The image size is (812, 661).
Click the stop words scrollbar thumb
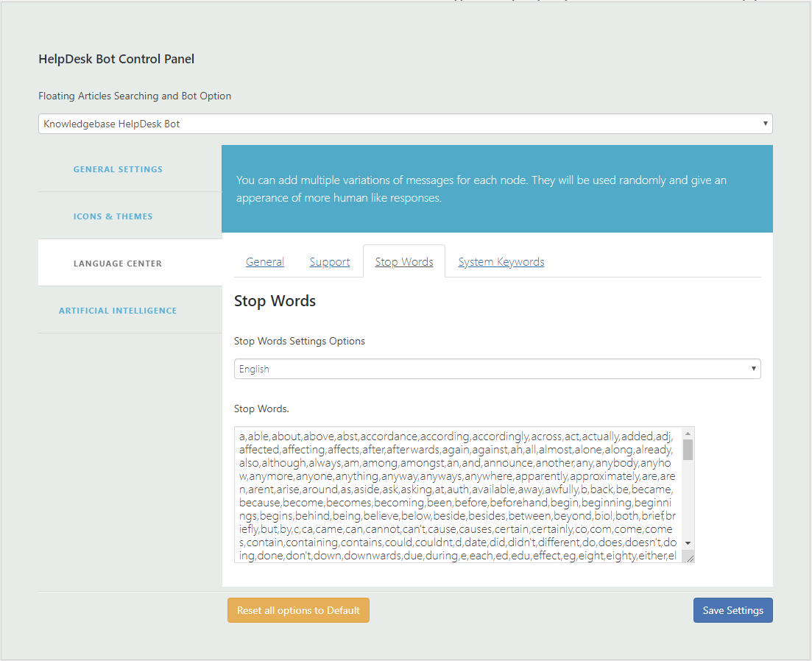click(688, 450)
